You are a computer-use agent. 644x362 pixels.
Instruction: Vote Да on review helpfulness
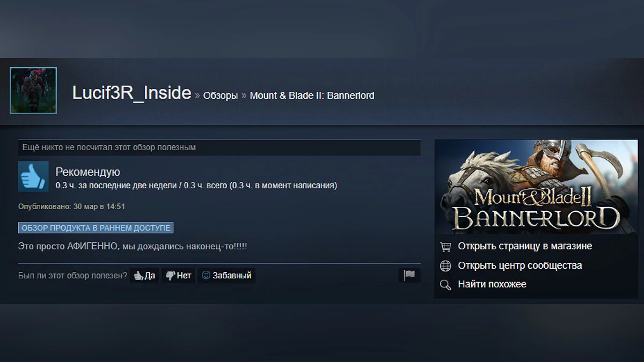[x=144, y=276]
